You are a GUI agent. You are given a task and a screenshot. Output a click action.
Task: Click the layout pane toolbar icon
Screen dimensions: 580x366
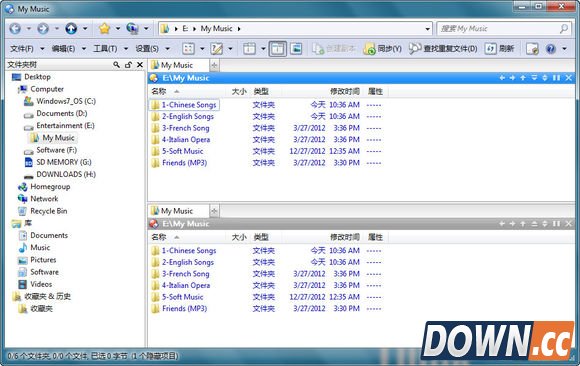(249, 48)
